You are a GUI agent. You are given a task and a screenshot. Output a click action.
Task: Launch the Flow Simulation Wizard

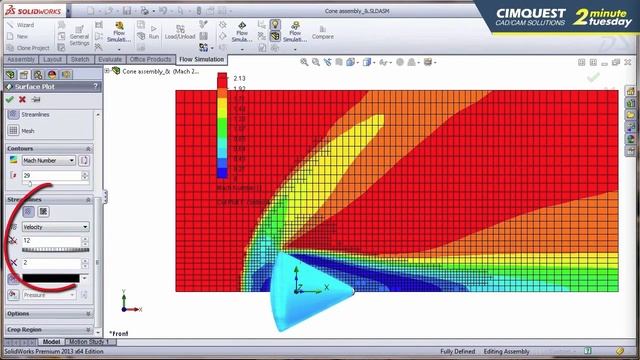21,25
